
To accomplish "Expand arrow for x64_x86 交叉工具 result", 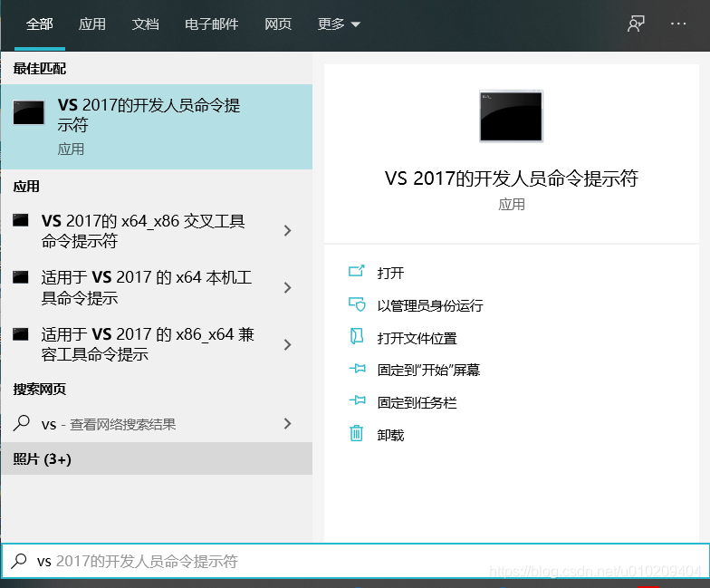I will point(287,231).
